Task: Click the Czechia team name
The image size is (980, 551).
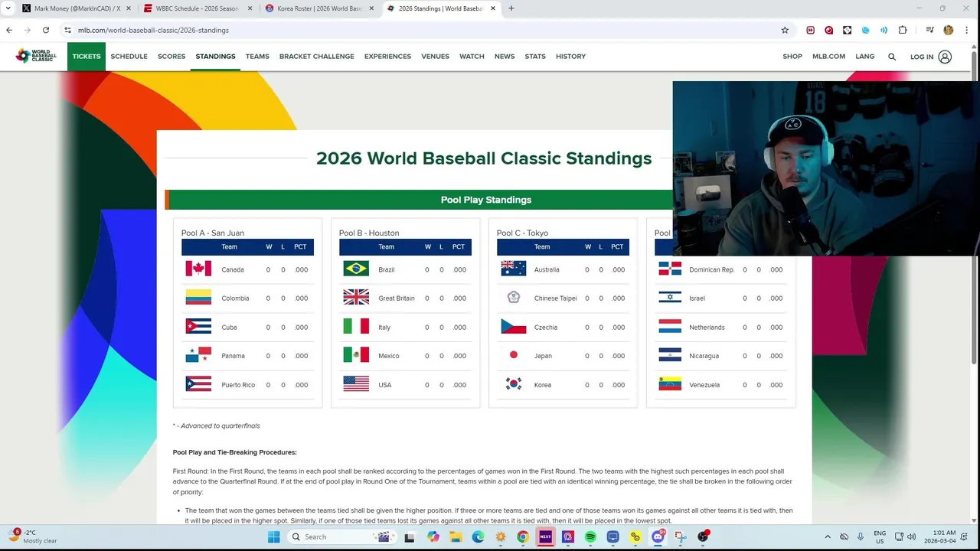Action: tap(546, 328)
